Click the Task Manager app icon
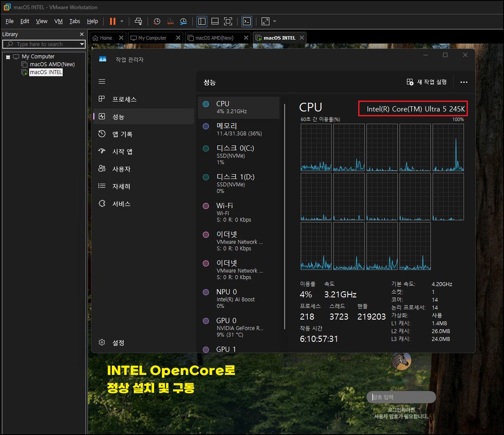This screenshot has height=435, width=504. 103,59
